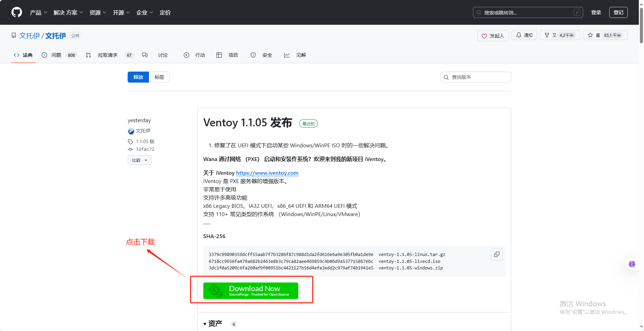Click the sponsor heart icon
This screenshot has height=331, width=644.
point(484,36)
